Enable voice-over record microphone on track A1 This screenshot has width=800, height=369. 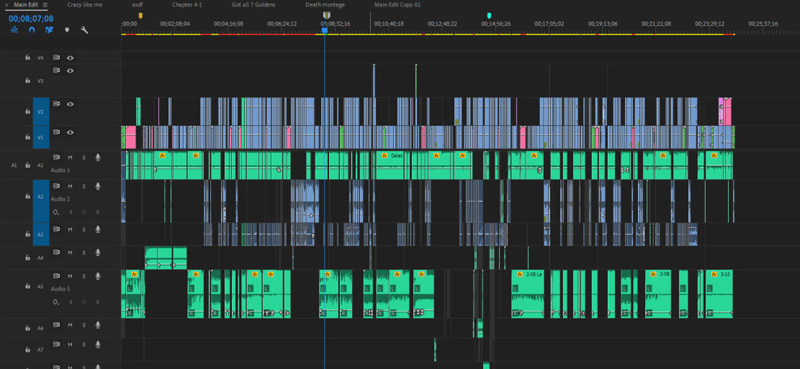click(x=97, y=158)
